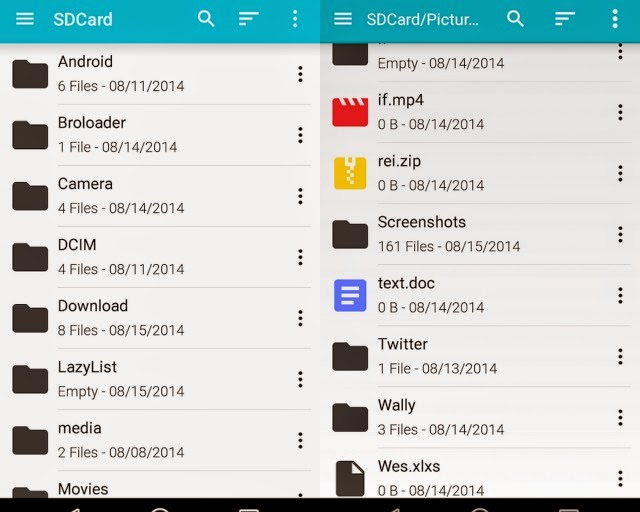
Task: Tap '161 Files - 08/15/2014' details
Action: 449,246
